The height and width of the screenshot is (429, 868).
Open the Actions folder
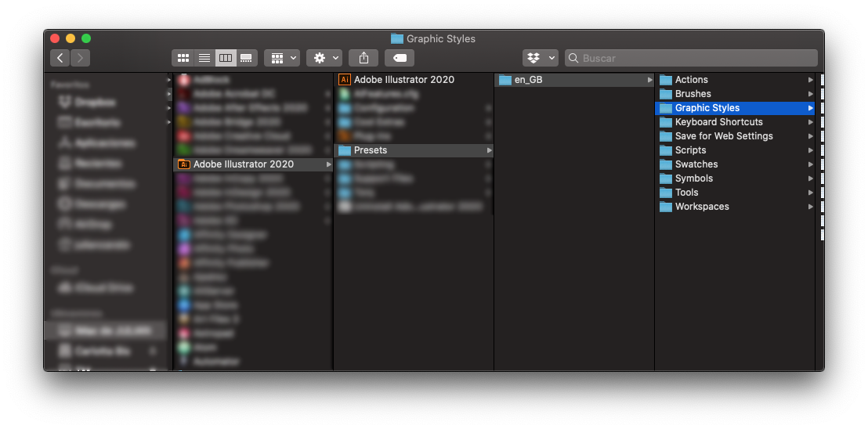pyautogui.click(x=735, y=80)
